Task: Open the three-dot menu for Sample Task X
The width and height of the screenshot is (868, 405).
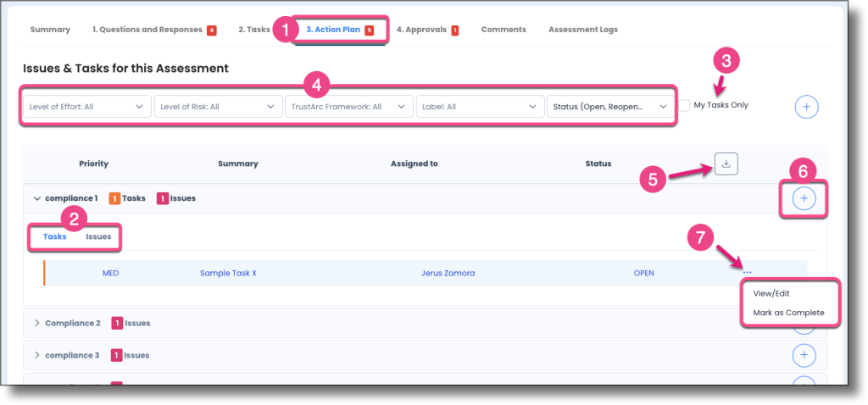Action: [748, 272]
